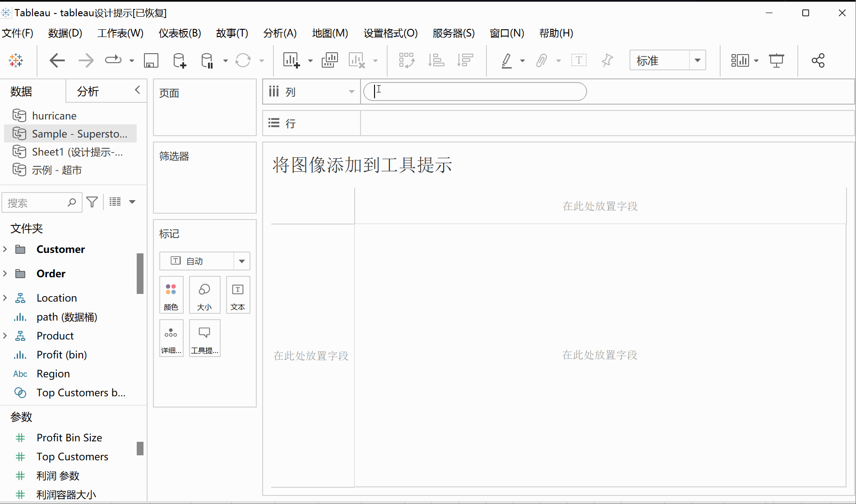Click the Sort Ascending icon
The image size is (856, 504).
pyautogui.click(x=436, y=60)
